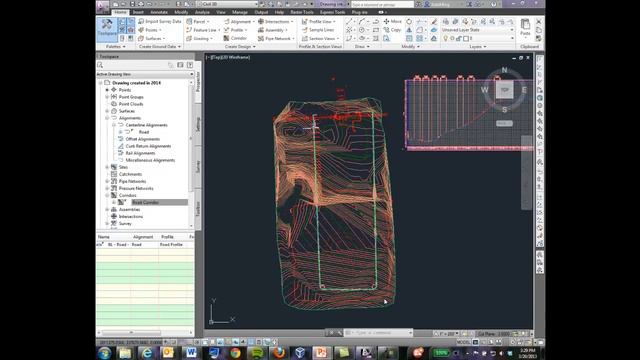Expand the Sites tree node
The width and height of the screenshot is (640, 360).
[107, 167]
